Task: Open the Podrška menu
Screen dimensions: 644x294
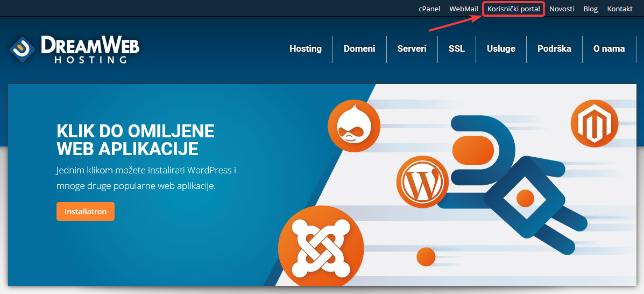Action: coord(554,48)
